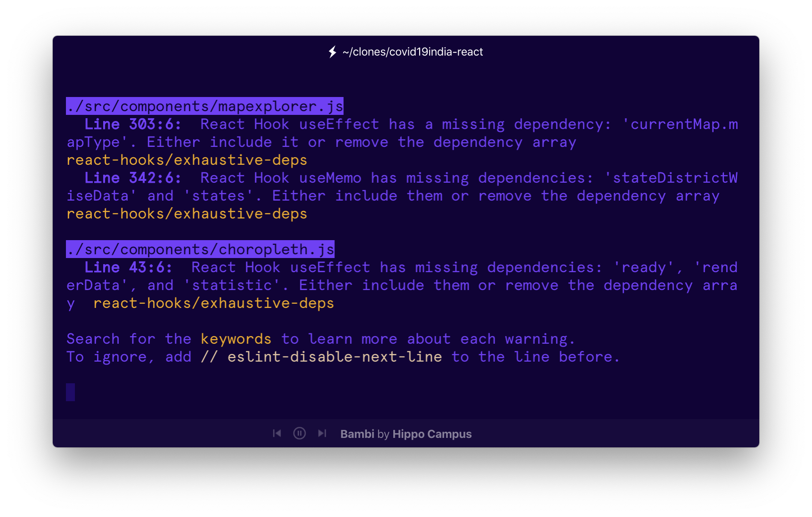Skip forward with the next-song control
Image resolution: width=812 pixels, height=517 pixels.
[323, 433]
